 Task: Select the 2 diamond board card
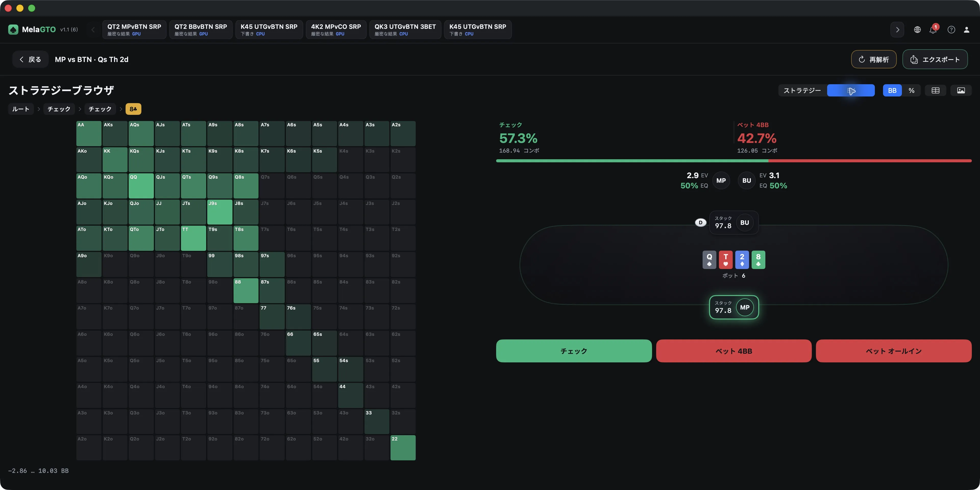(x=742, y=260)
